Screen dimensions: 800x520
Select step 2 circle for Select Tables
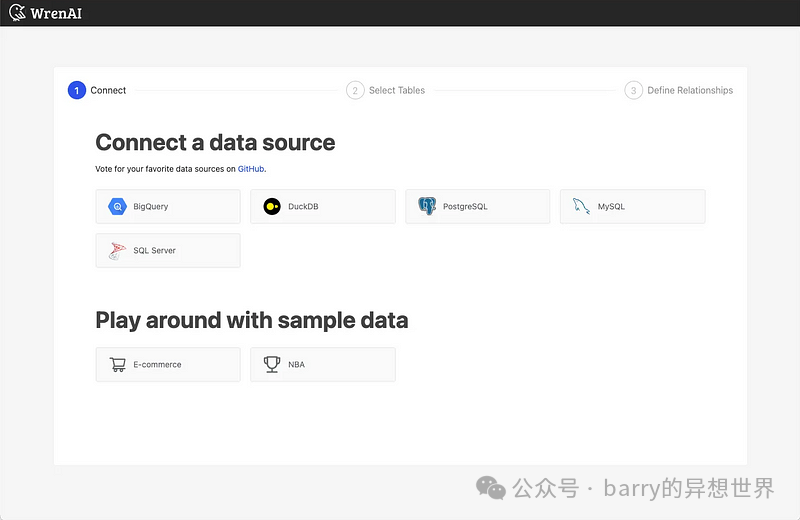pos(355,90)
